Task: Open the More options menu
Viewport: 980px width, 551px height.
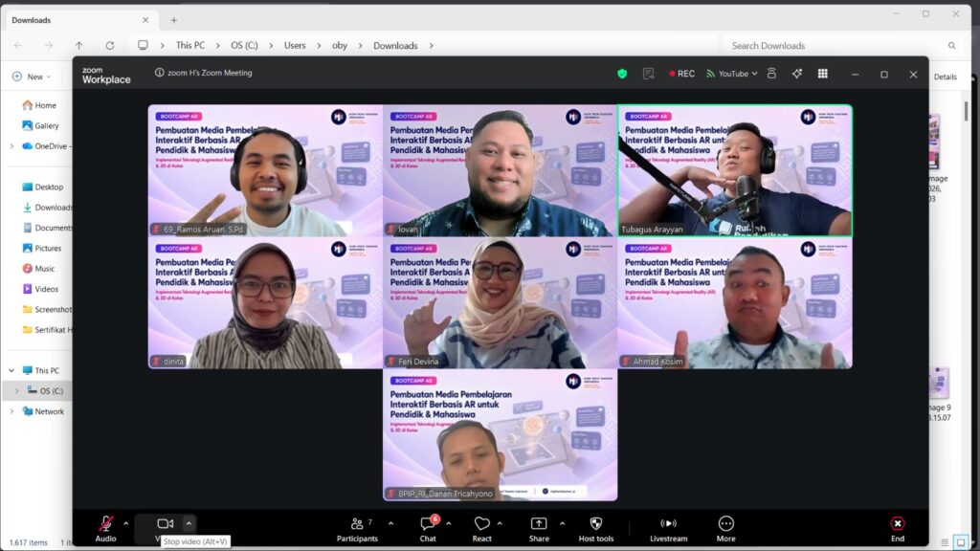Action: coord(725,528)
